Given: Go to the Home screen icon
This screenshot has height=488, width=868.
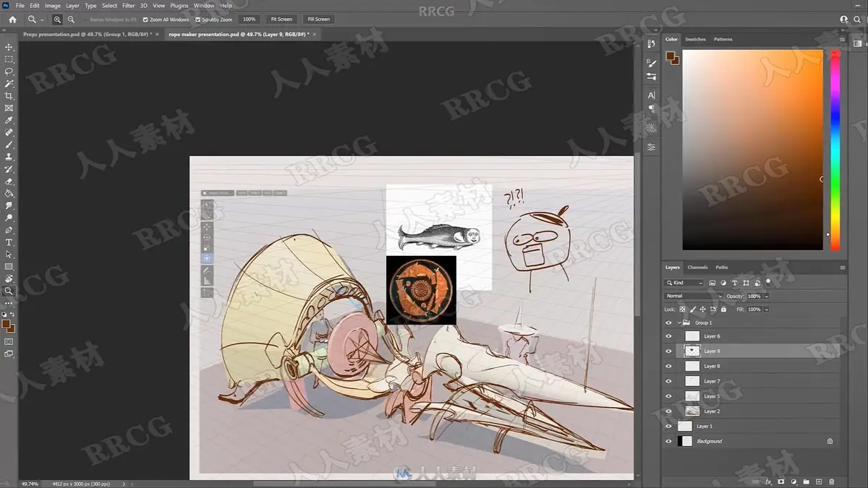Looking at the screenshot, I should (12, 20).
